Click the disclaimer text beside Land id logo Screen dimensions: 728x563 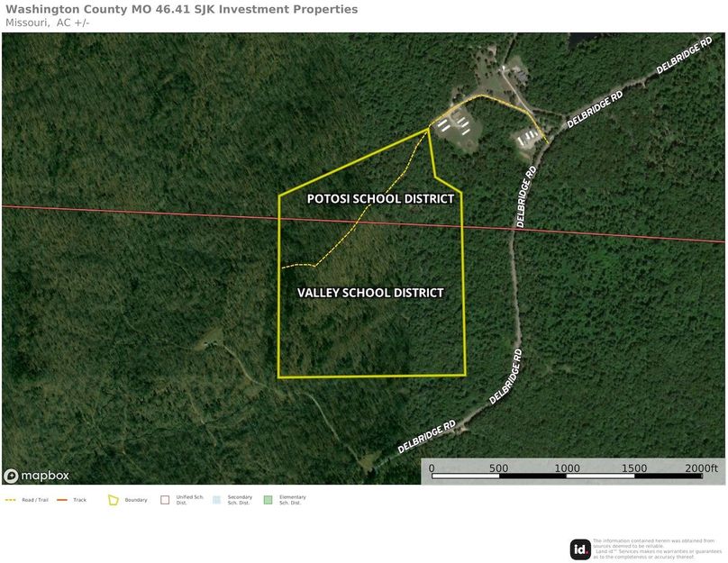coord(657,549)
